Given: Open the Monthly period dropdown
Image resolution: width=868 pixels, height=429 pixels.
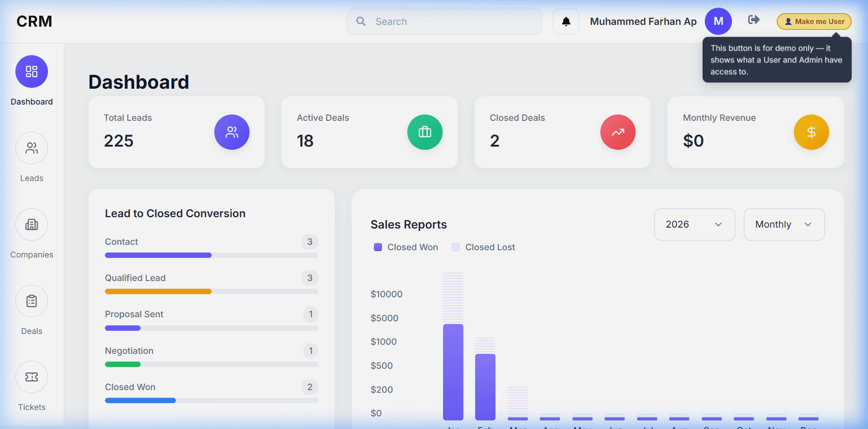Looking at the screenshot, I should (784, 224).
